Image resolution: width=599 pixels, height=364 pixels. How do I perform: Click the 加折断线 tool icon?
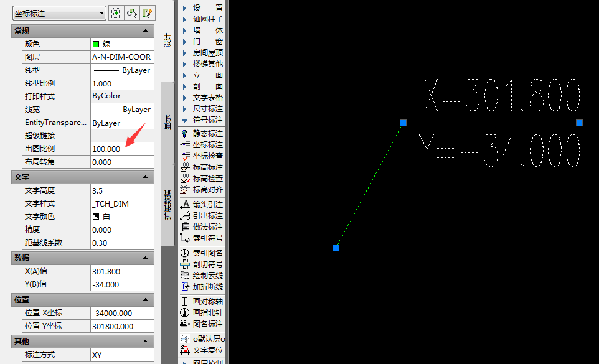point(184,287)
